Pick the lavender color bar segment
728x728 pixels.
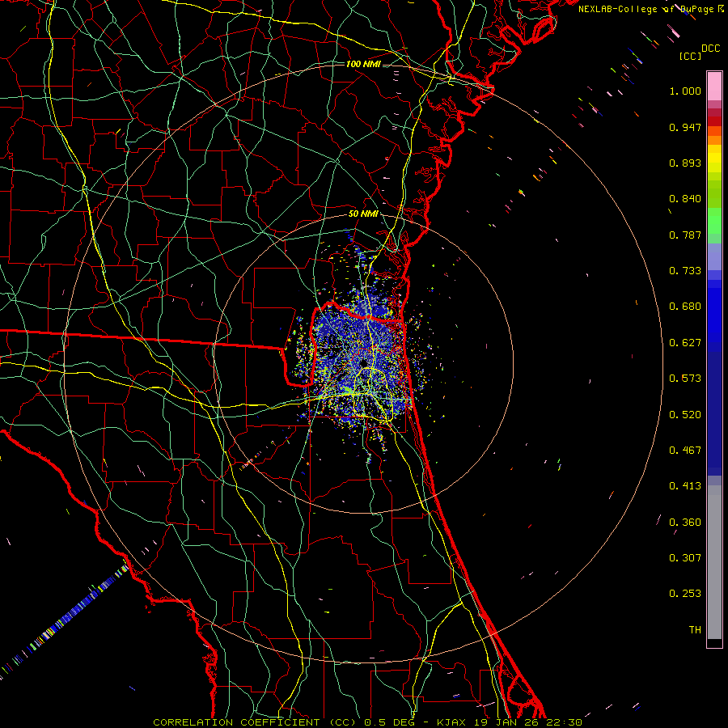pyautogui.click(x=714, y=257)
